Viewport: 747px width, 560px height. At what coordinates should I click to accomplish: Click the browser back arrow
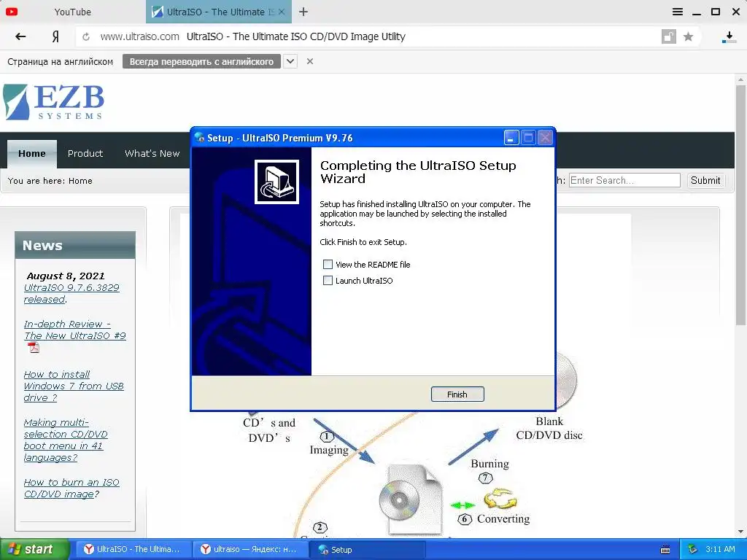(20, 36)
